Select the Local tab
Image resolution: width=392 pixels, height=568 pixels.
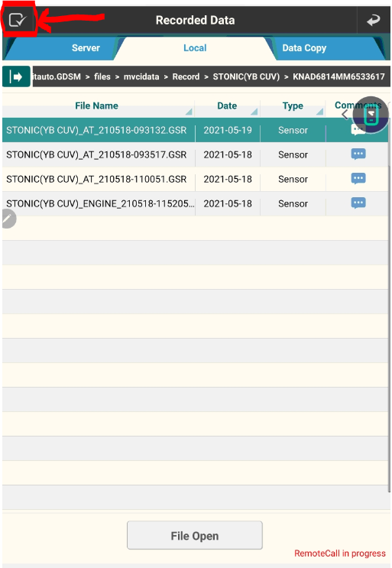pos(195,48)
